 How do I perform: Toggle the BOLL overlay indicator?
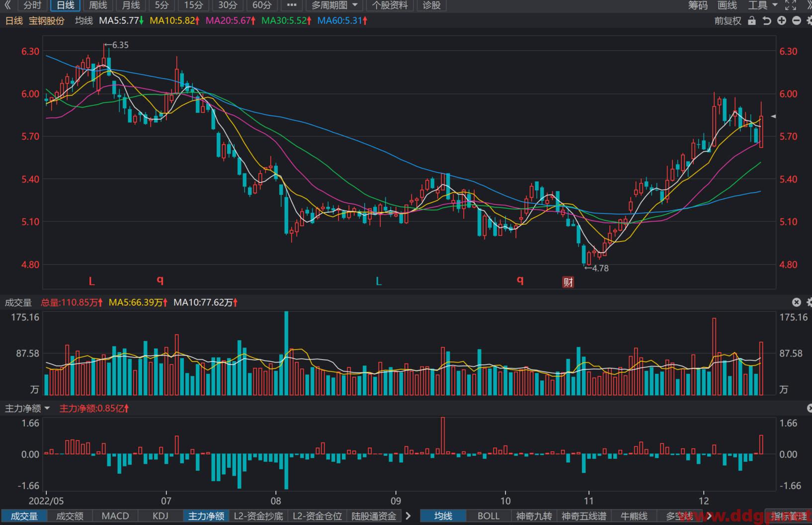point(488,516)
